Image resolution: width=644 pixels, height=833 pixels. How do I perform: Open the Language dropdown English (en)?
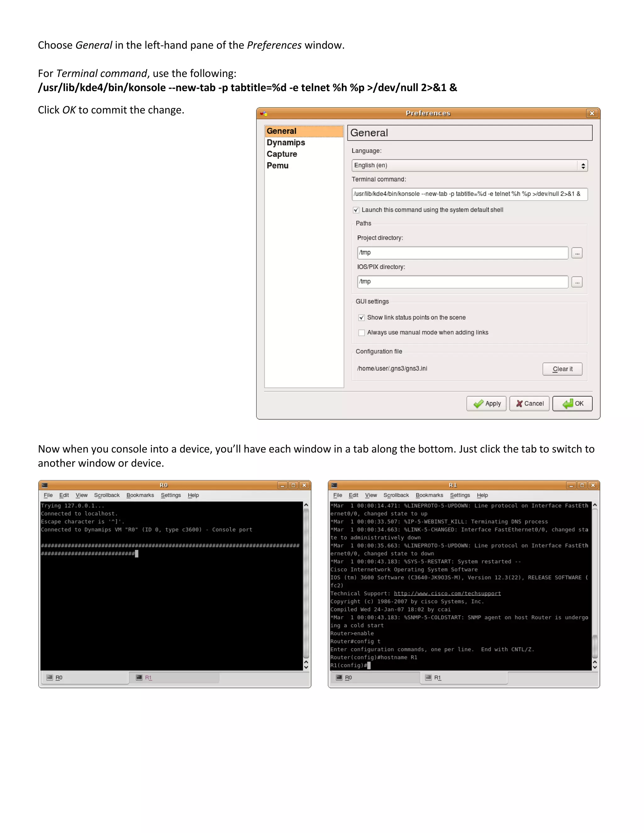[x=469, y=166]
